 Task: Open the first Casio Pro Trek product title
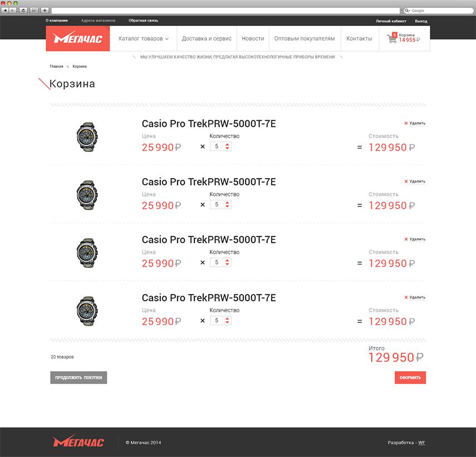point(209,124)
